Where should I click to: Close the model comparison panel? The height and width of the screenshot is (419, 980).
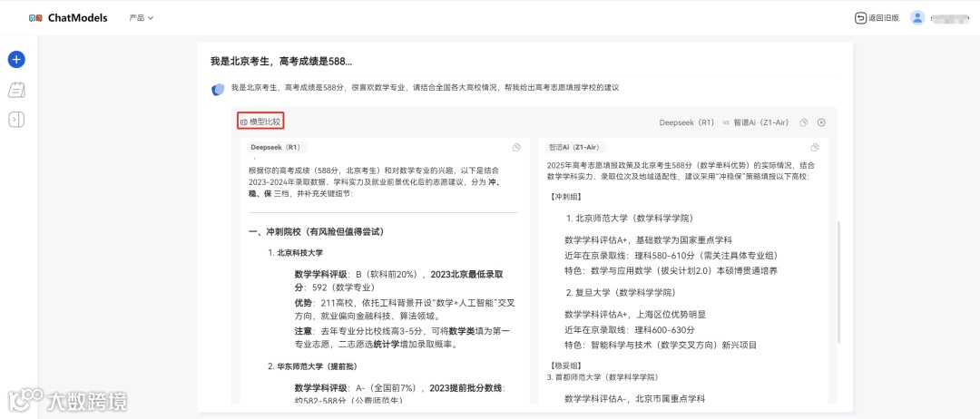click(x=821, y=123)
